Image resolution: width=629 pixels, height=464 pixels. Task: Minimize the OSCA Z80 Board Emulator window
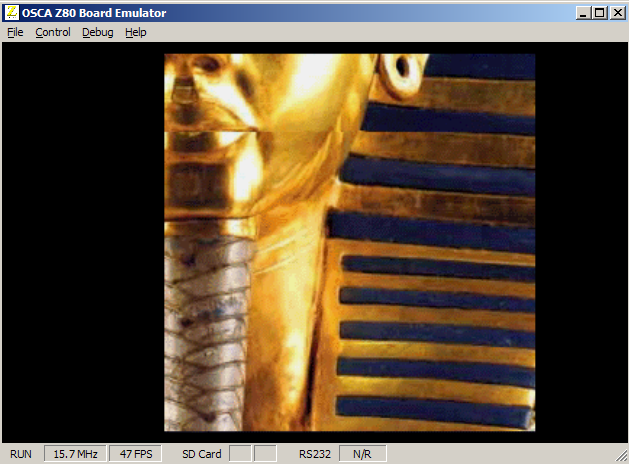(x=583, y=13)
